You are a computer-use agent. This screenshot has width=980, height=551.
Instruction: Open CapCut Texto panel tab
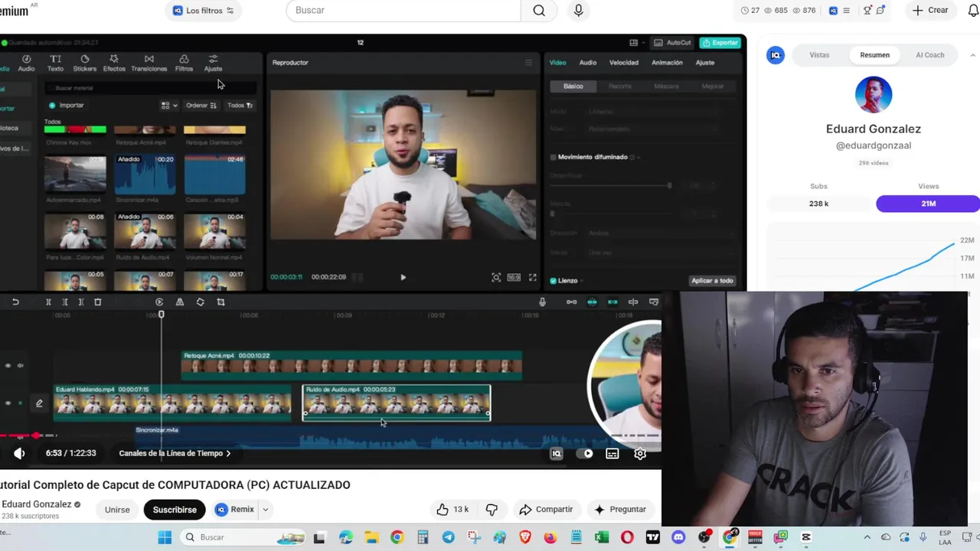[55, 63]
